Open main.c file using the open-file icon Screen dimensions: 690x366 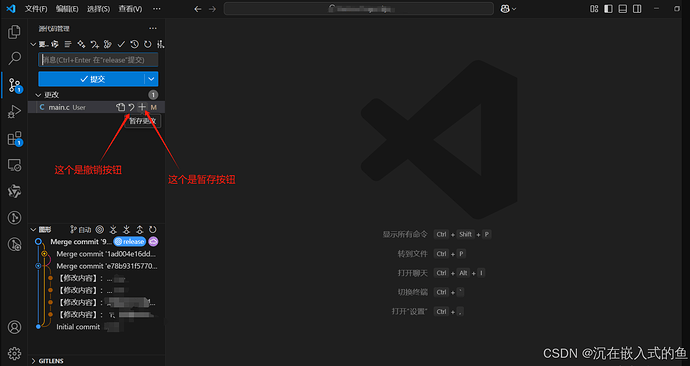(x=120, y=107)
